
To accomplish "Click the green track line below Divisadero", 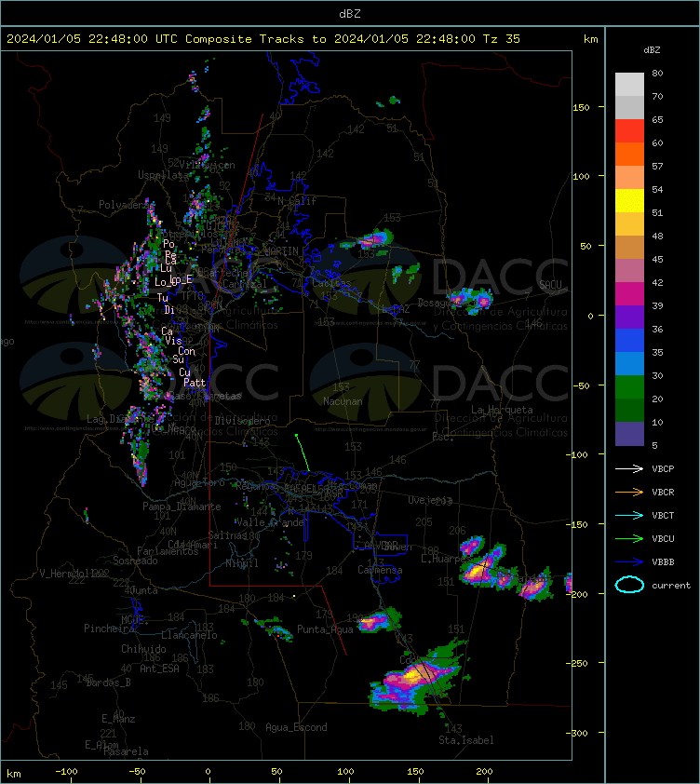I will [x=303, y=453].
